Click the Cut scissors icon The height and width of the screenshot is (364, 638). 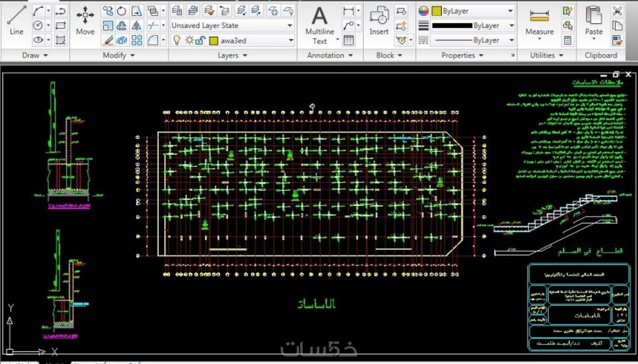(x=617, y=11)
